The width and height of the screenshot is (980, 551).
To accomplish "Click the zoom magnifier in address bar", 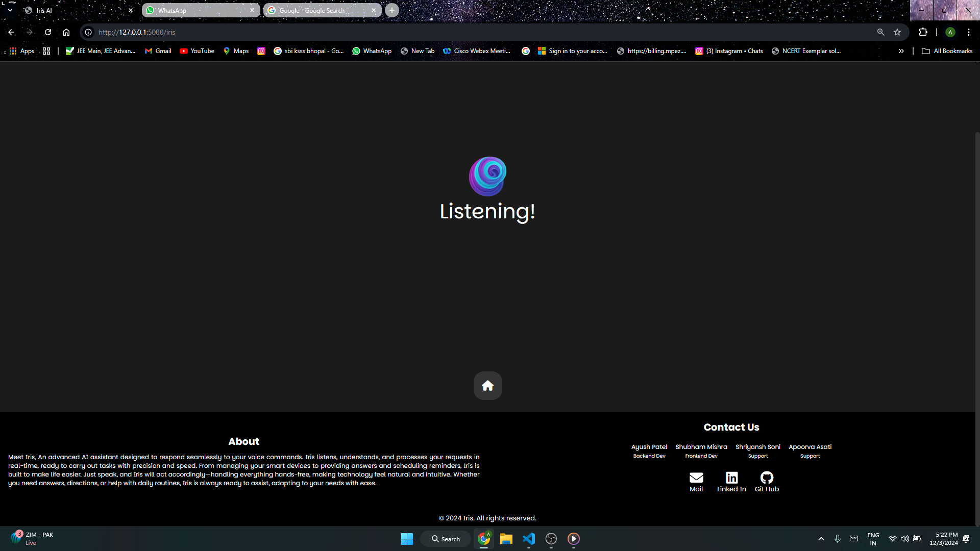I will click(880, 32).
